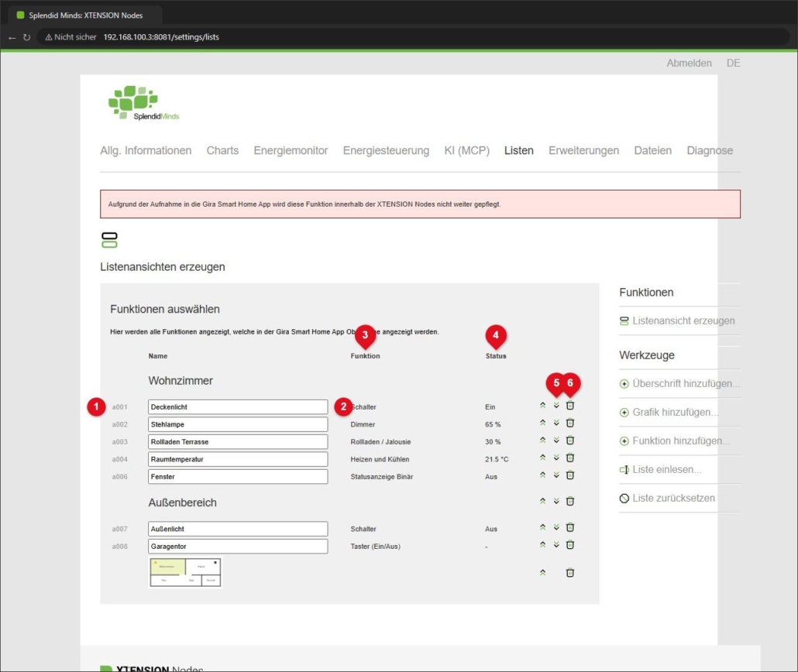
Task: Open the Energiesteuerung tab
Action: (x=386, y=150)
